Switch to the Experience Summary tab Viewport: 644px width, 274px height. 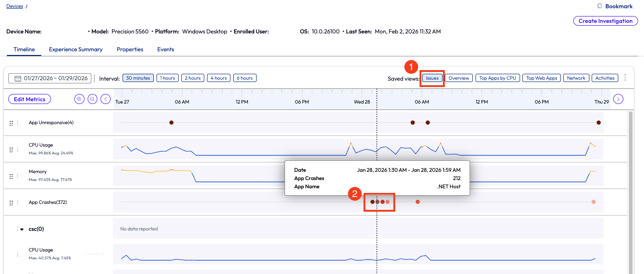76,49
